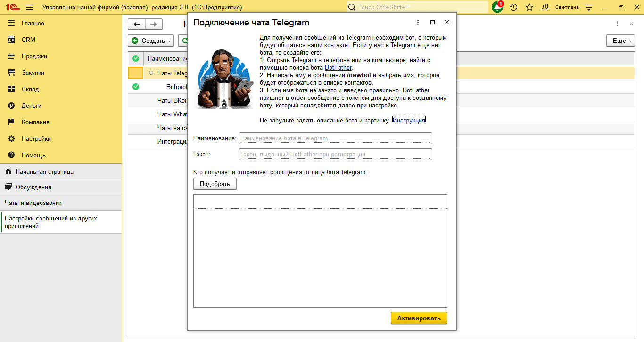Focus the Ctrl+Shift+F search field

[418, 7]
